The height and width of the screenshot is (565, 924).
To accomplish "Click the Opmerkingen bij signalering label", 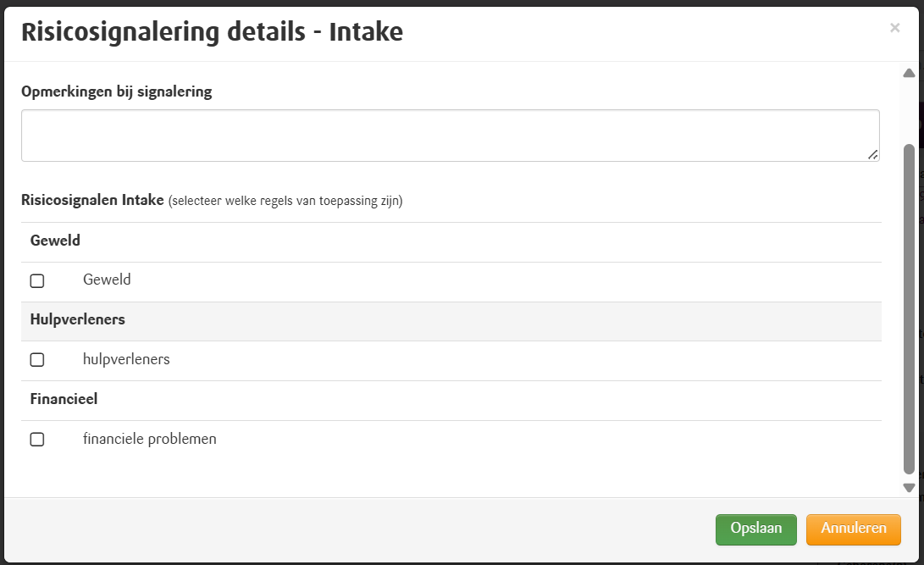I will click(x=116, y=91).
